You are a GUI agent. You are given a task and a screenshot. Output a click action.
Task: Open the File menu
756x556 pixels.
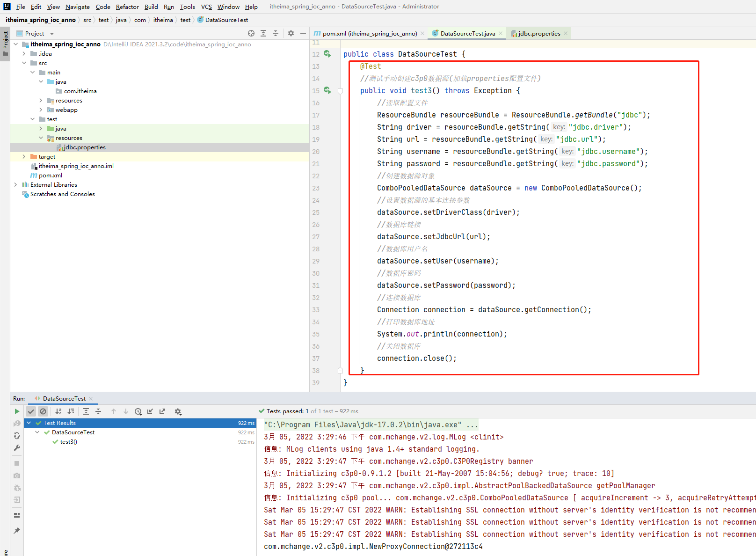pos(21,7)
